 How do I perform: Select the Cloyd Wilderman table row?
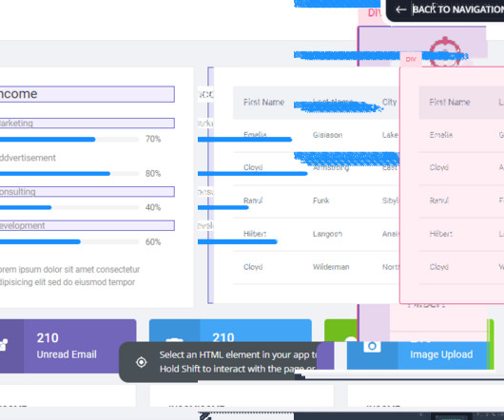click(x=317, y=267)
